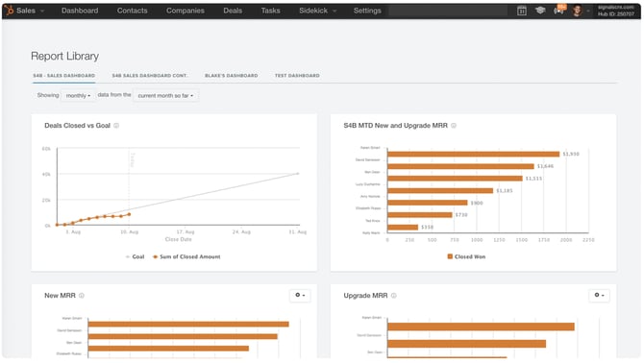Viewport: 644px width, 363px height.
Task: Click the Close Date axis label
Action: (178, 239)
